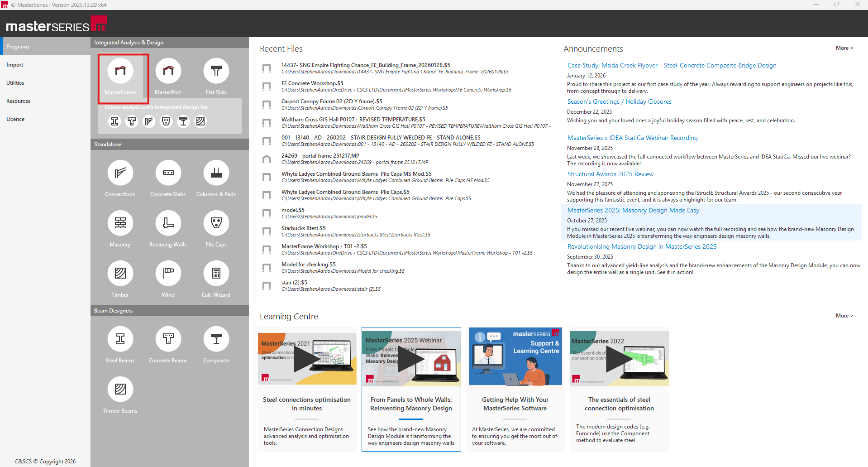Image resolution: width=868 pixels, height=467 pixels.
Task: Open the Connections standalone module
Action: click(x=120, y=173)
